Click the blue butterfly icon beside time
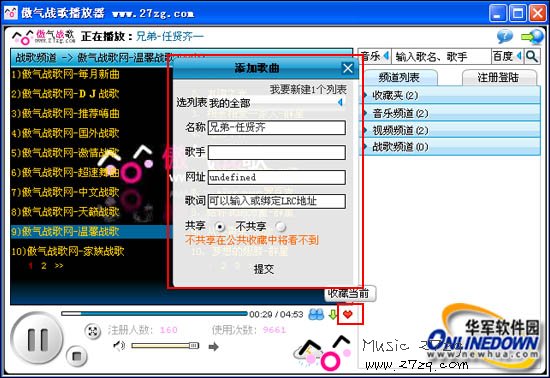 [316, 314]
